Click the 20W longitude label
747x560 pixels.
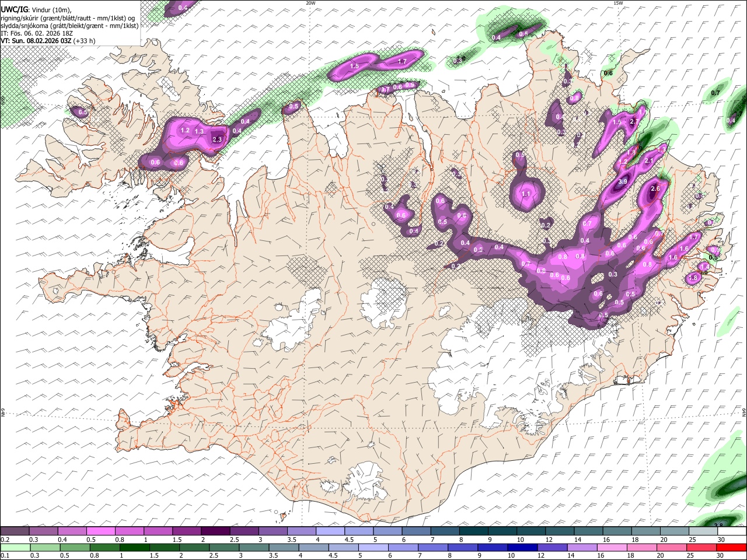pos(310,3)
